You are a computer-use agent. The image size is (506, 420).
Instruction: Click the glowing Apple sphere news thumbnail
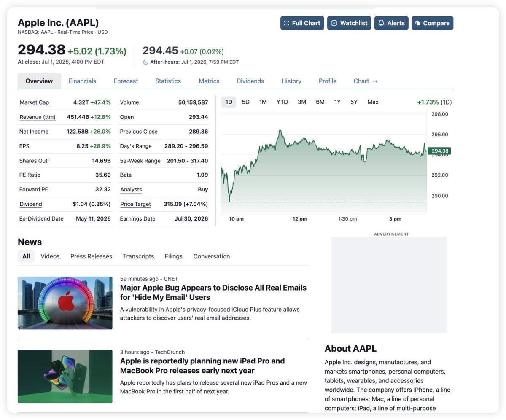(x=65, y=303)
